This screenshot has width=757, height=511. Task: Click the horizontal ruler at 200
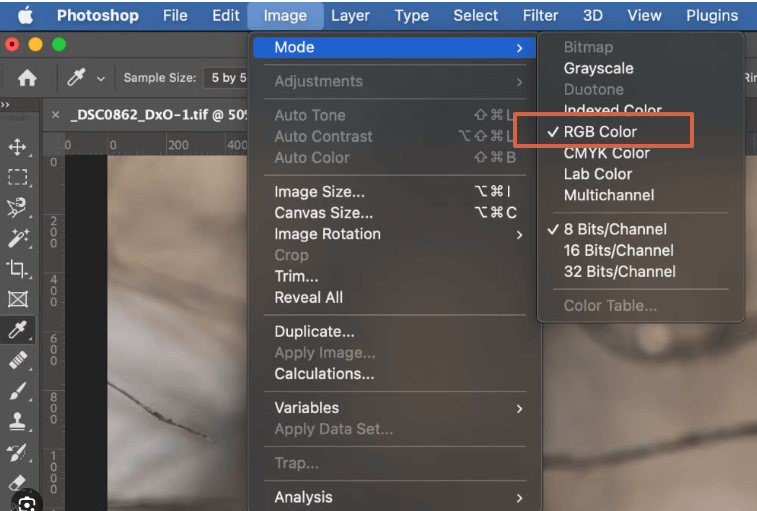[x=178, y=145]
